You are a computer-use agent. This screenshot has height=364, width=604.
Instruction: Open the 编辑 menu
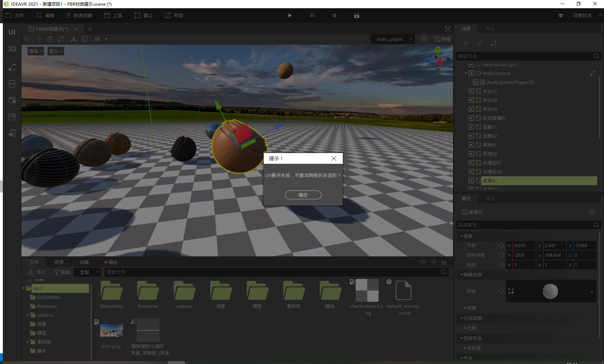[45, 15]
